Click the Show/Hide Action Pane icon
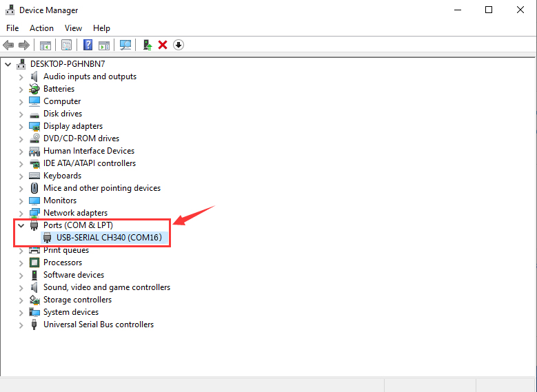The width and height of the screenshot is (537, 392). (104, 45)
